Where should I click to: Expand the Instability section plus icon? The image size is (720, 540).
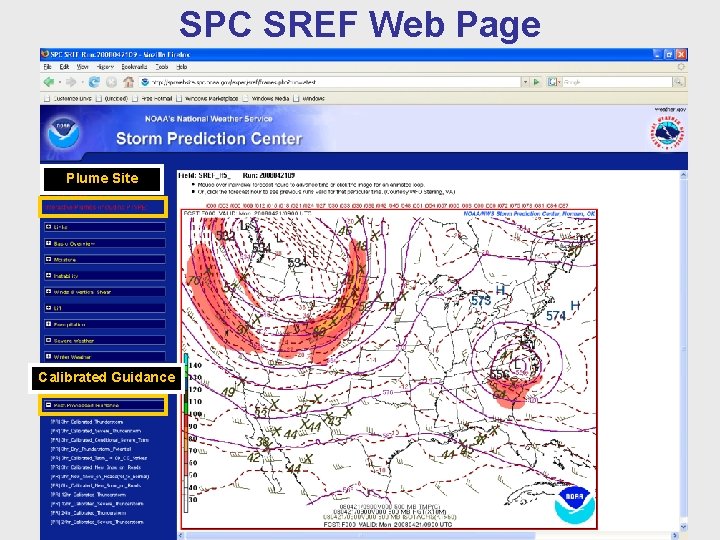pos(48,275)
